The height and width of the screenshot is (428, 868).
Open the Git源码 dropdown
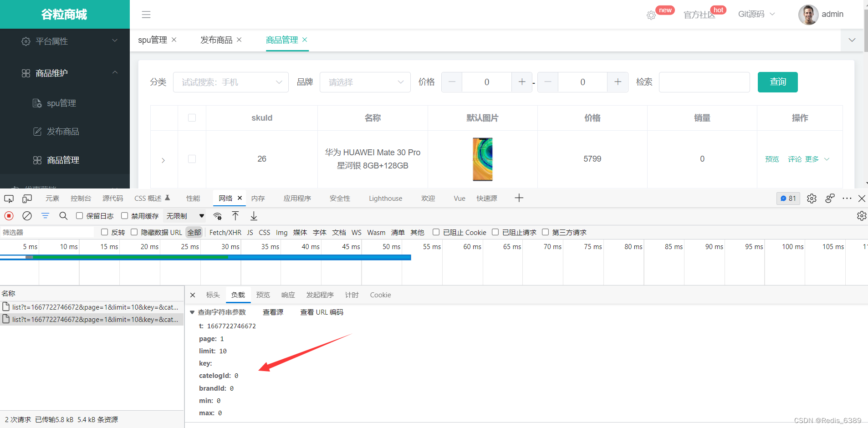(756, 15)
